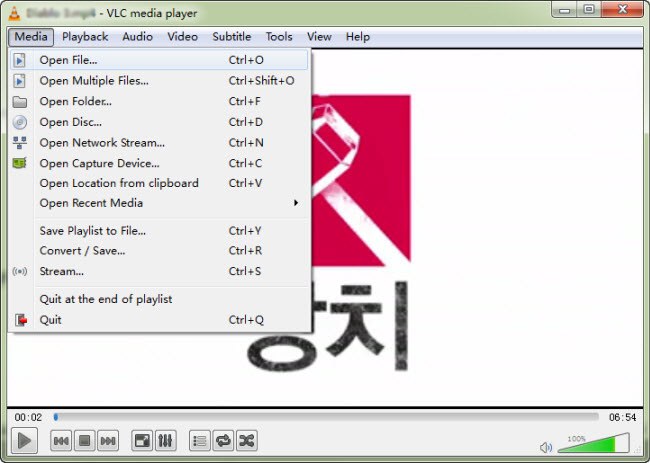The image size is (650, 463).
Task: Select Save Playlist to File...
Action: tap(159, 231)
